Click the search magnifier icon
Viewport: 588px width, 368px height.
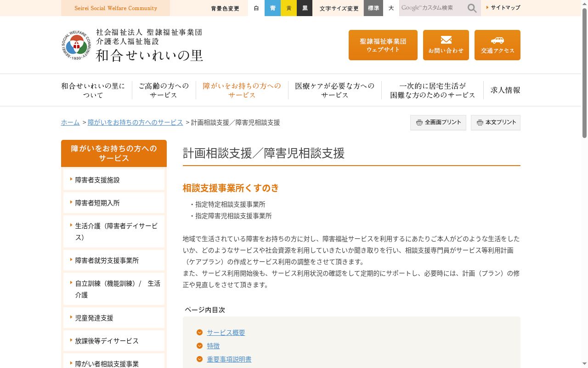472,8
